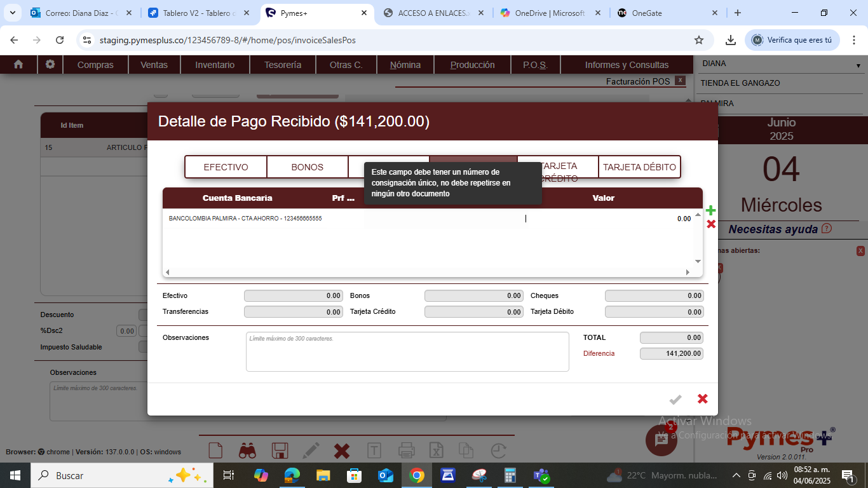Open the Inventario menu

[215, 65]
